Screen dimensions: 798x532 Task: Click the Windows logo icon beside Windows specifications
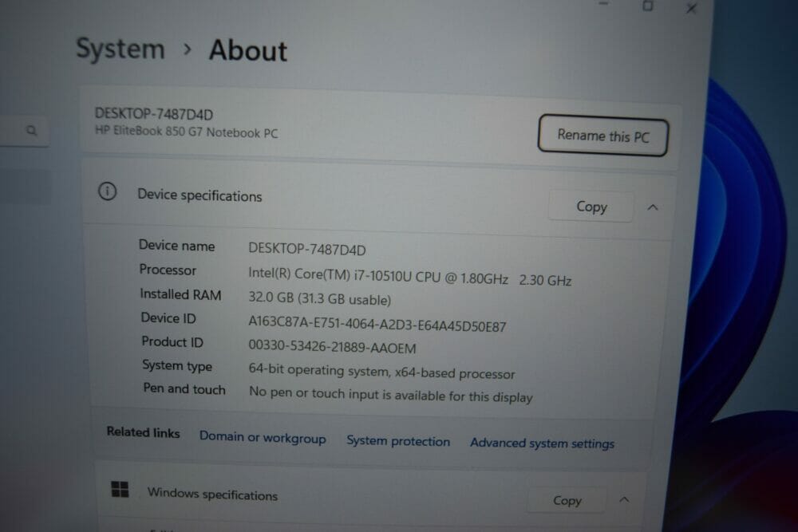120,489
